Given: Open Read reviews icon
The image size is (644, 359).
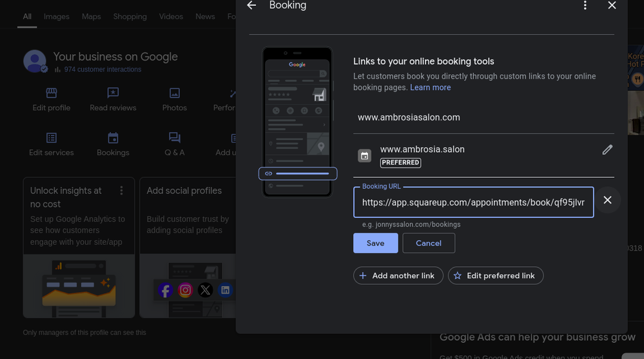Looking at the screenshot, I should 113,93.
